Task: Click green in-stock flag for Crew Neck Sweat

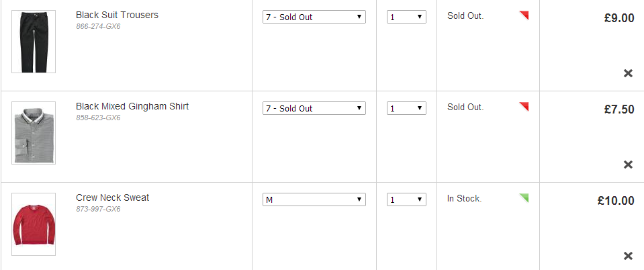Action: pyautogui.click(x=524, y=197)
